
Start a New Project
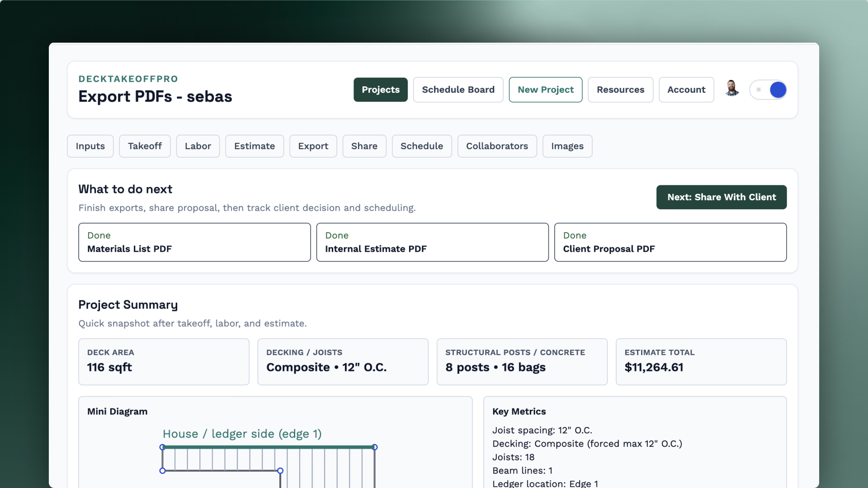[545, 89]
